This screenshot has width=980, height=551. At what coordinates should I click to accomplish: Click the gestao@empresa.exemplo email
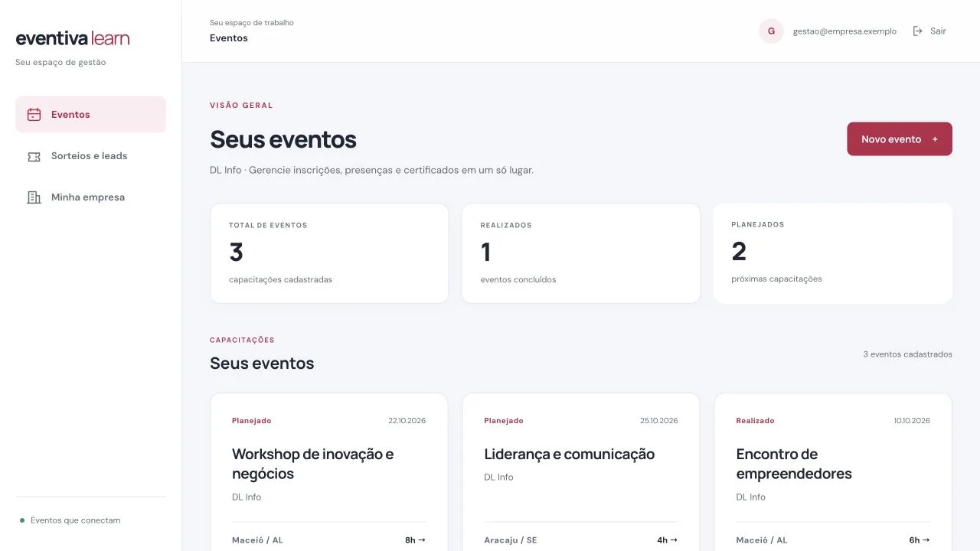click(844, 31)
